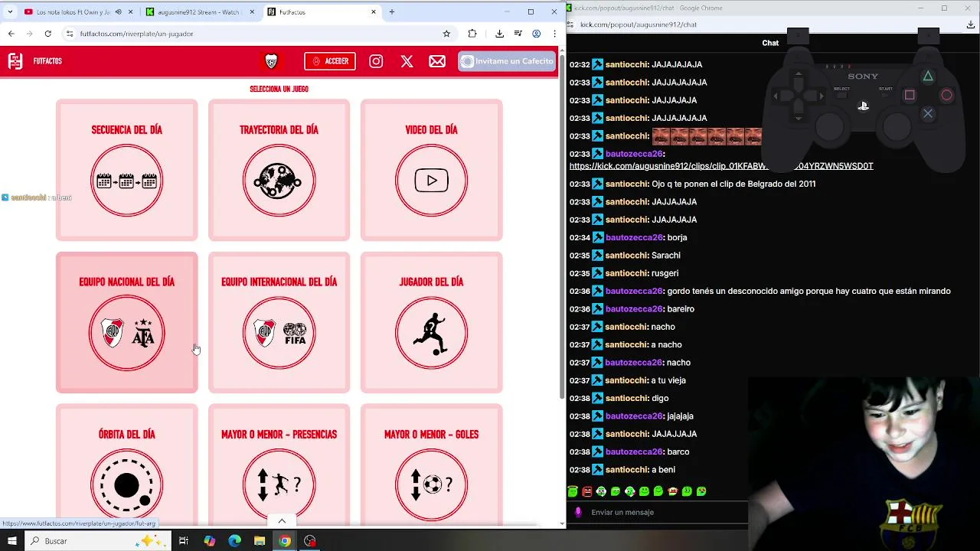The width and height of the screenshot is (980, 551).
Task: Click the footballer icon under Jugador del Día
Action: 431,334
